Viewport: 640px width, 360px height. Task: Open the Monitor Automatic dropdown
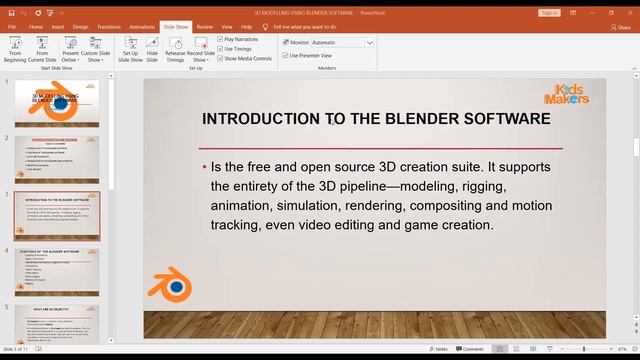[x=369, y=42]
